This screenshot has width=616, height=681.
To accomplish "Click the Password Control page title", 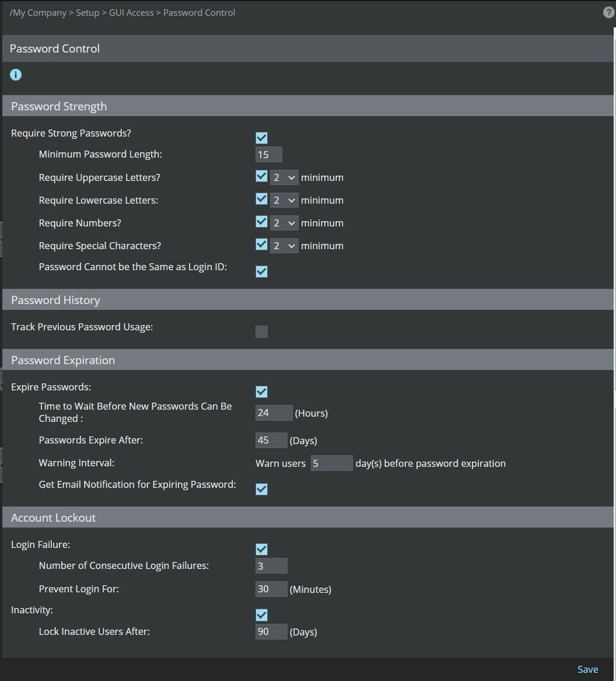I will 55,48.
